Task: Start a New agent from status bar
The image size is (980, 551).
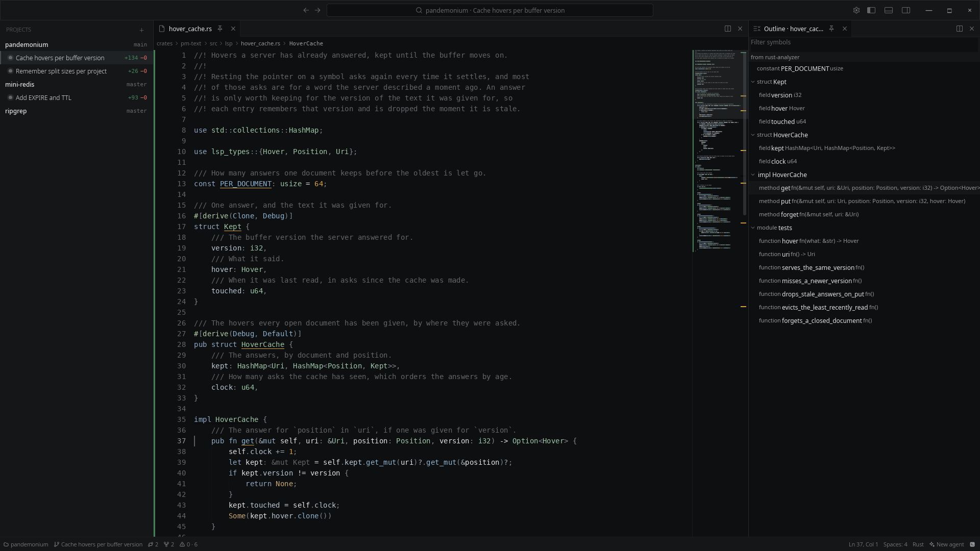Action: [946, 544]
